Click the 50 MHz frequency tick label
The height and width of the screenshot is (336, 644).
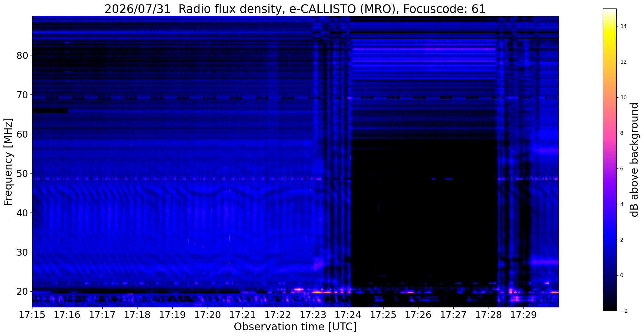22,174
